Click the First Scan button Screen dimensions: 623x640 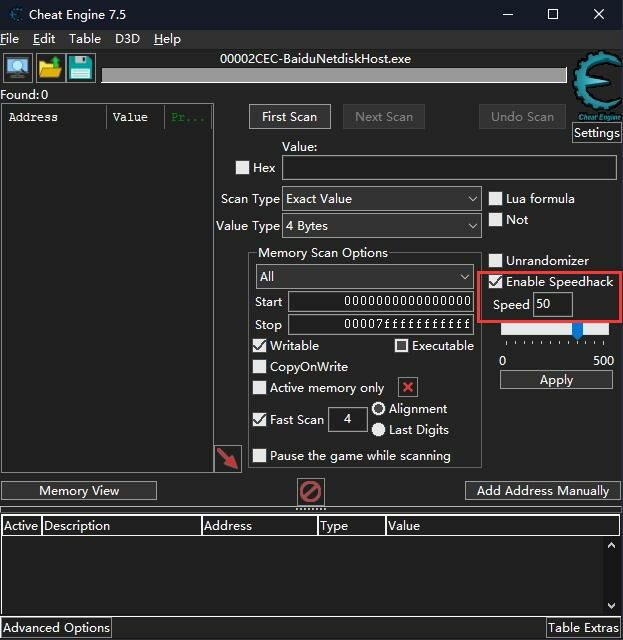[x=289, y=117]
